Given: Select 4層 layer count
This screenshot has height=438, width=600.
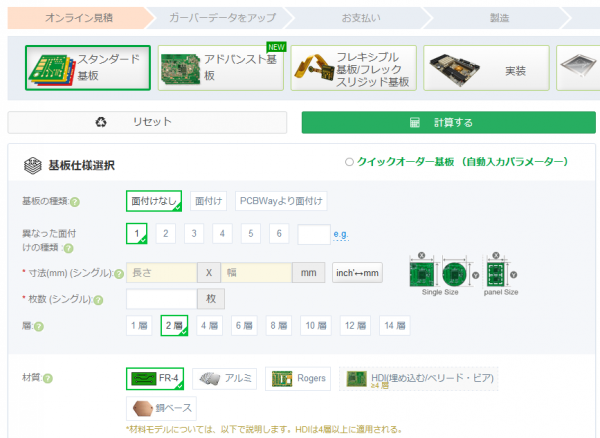Looking at the screenshot, I should pyautogui.click(x=210, y=325).
